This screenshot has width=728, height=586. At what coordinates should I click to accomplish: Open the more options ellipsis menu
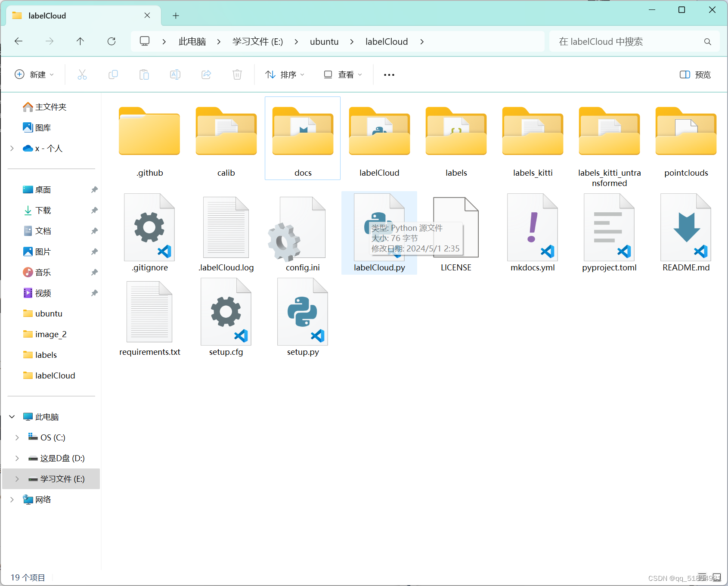tap(389, 74)
